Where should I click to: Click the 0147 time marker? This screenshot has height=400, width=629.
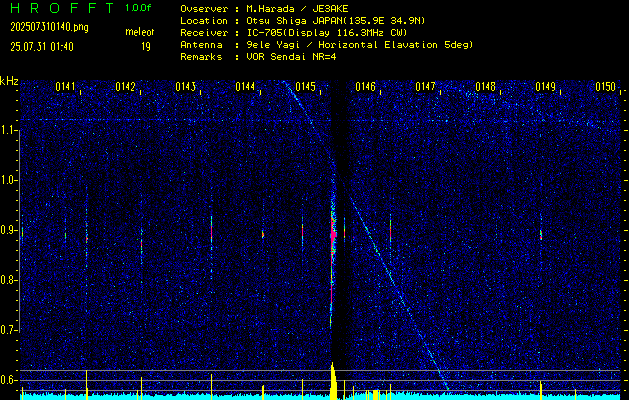(x=426, y=87)
